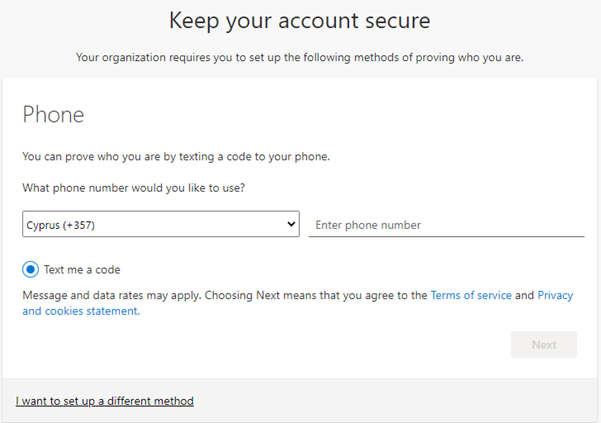The height and width of the screenshot is (423, 601).
Task: Click the Enter phone number field
Action: point(446,225)
